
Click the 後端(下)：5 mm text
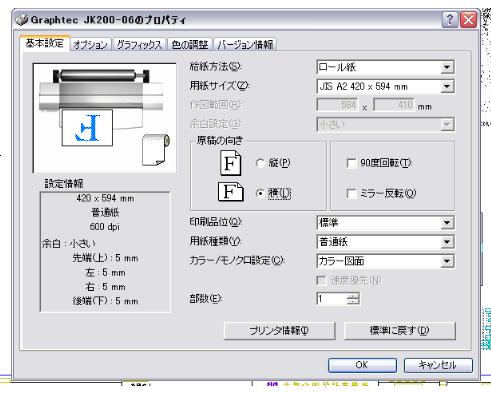pyautogui.click(x=105, y=301)
